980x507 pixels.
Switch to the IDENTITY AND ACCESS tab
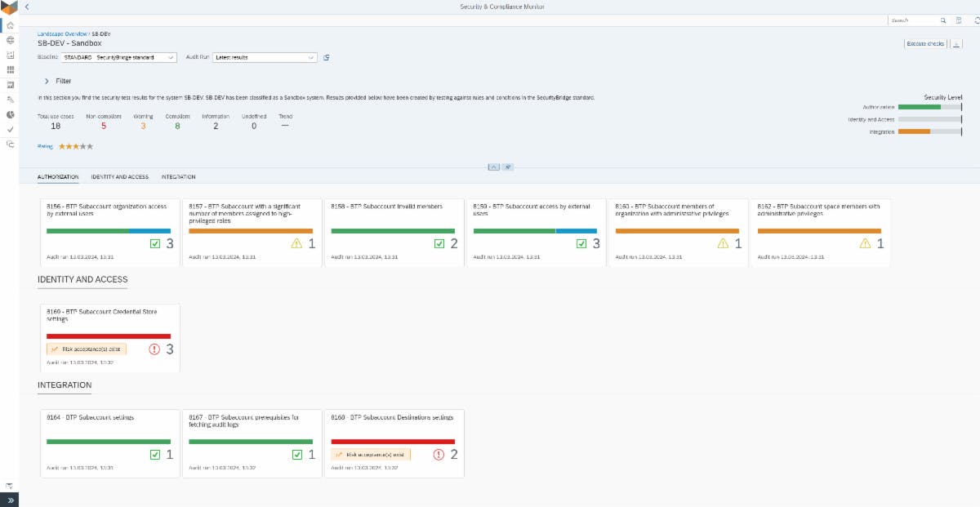click(x=118, y=176)
